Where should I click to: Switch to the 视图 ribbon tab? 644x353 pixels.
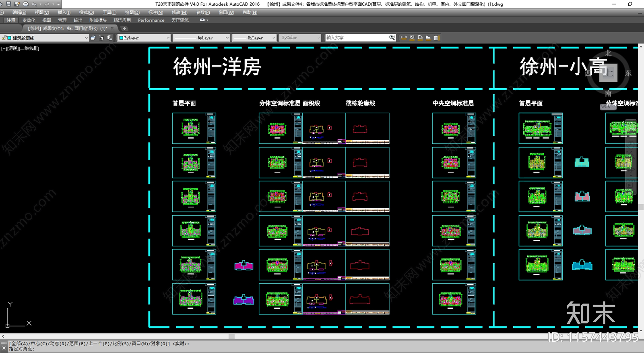[47, 20]
